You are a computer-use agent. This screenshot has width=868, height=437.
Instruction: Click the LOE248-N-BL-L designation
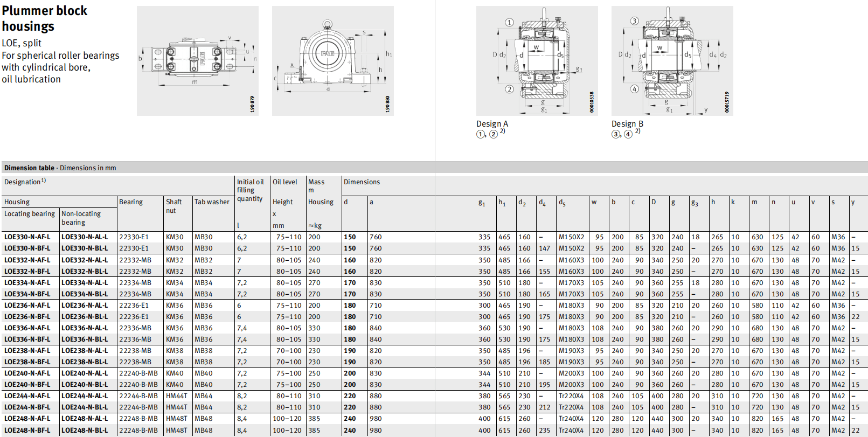coord(85,431)
